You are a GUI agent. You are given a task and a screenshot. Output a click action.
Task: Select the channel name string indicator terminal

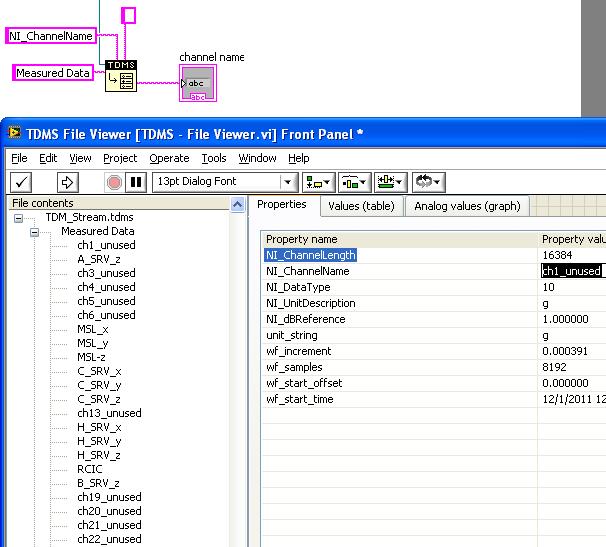point(198,83)
